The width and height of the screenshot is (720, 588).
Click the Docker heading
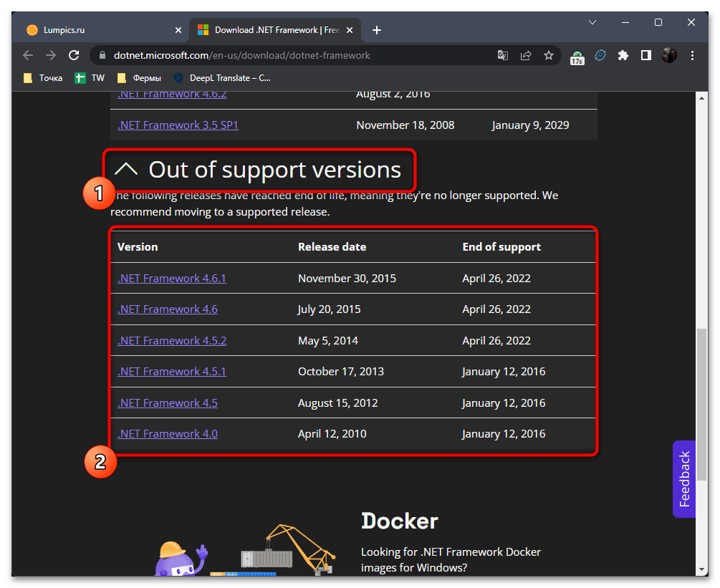[400, 521]
